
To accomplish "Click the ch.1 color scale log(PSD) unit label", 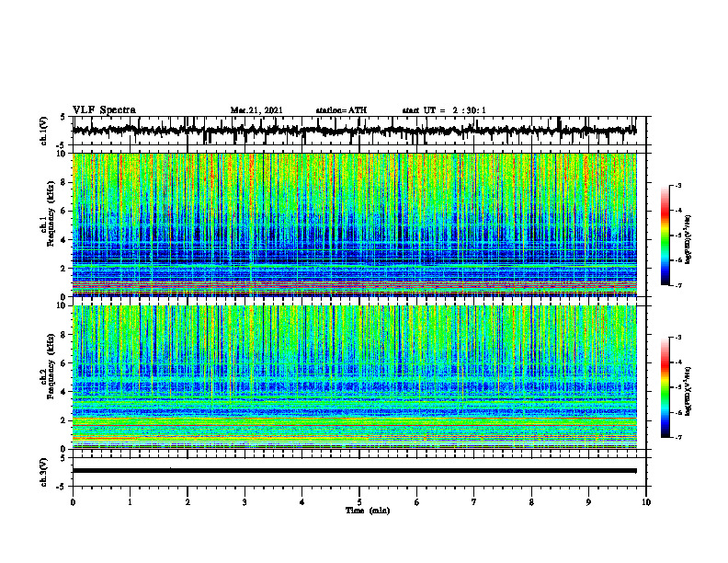I will [x=688, y=240].
